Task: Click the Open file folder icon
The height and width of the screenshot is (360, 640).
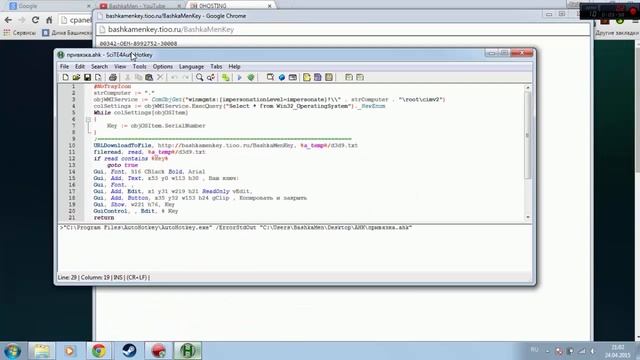Action: click(76, 77)
